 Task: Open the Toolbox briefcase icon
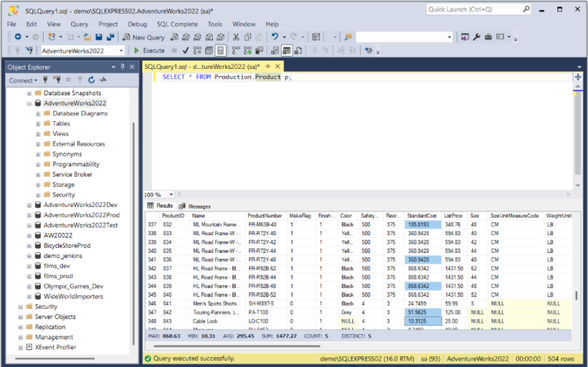coord(488,37)
